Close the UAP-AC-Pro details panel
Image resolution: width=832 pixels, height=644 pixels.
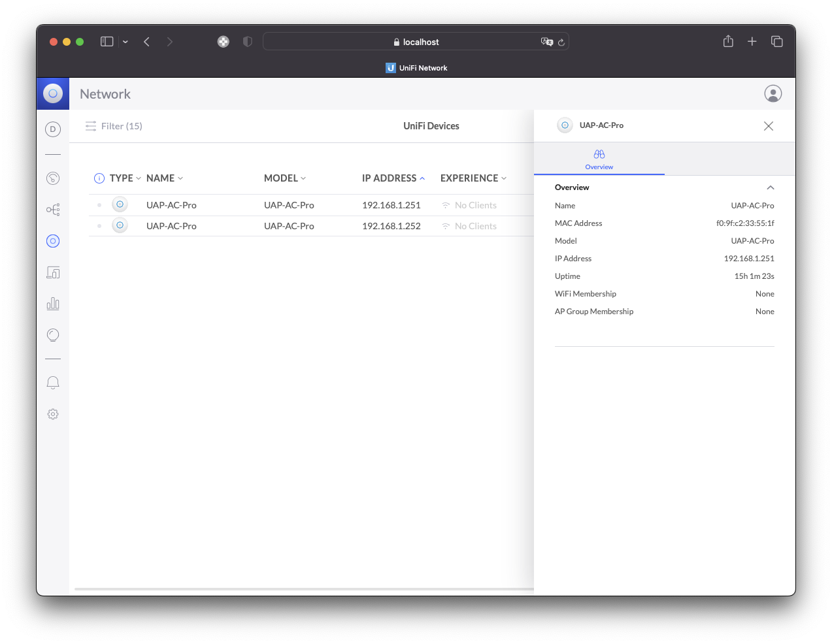[769, 126]
